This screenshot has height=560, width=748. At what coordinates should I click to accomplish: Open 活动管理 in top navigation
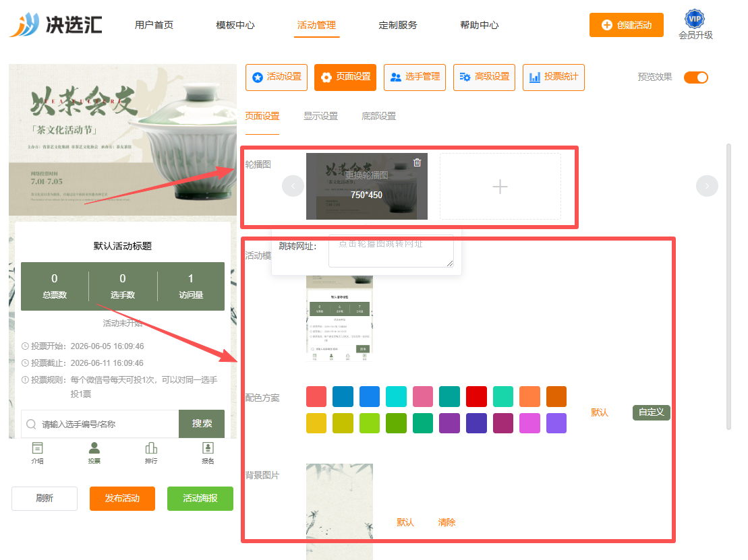[316, 25]
